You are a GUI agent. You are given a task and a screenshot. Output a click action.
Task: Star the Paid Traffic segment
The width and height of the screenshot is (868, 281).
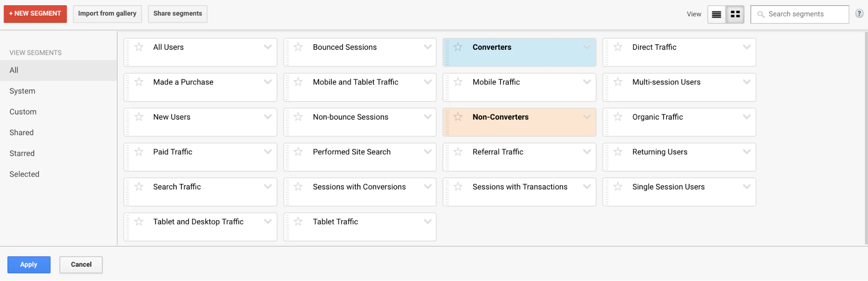tap(139, 152)
